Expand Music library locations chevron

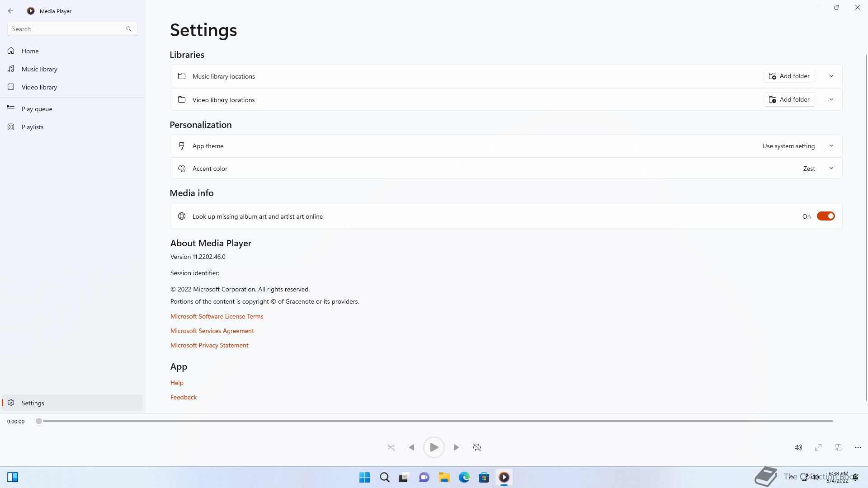coord(831,76)
